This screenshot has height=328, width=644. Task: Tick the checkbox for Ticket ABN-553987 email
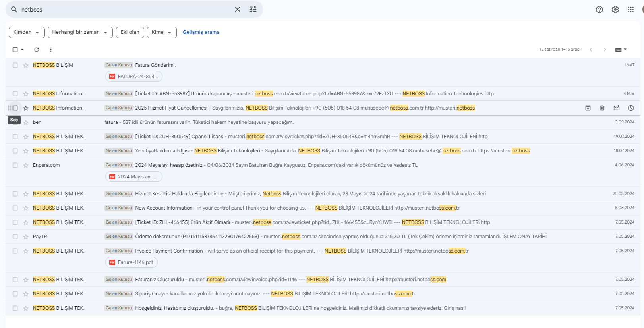point(15,94)
